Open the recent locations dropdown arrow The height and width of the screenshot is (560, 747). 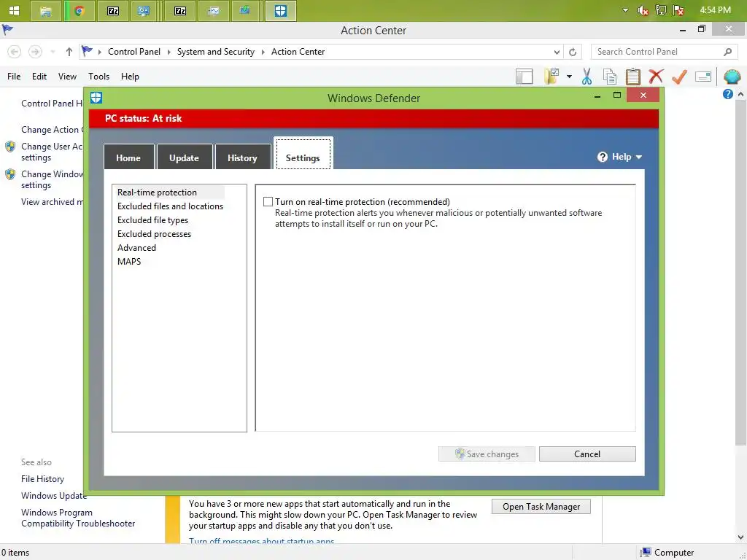tap(53, 52)
